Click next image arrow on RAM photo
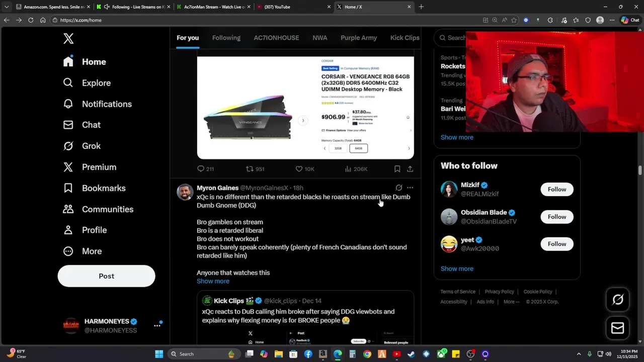 pyautogui.click(x=303, y=121)
